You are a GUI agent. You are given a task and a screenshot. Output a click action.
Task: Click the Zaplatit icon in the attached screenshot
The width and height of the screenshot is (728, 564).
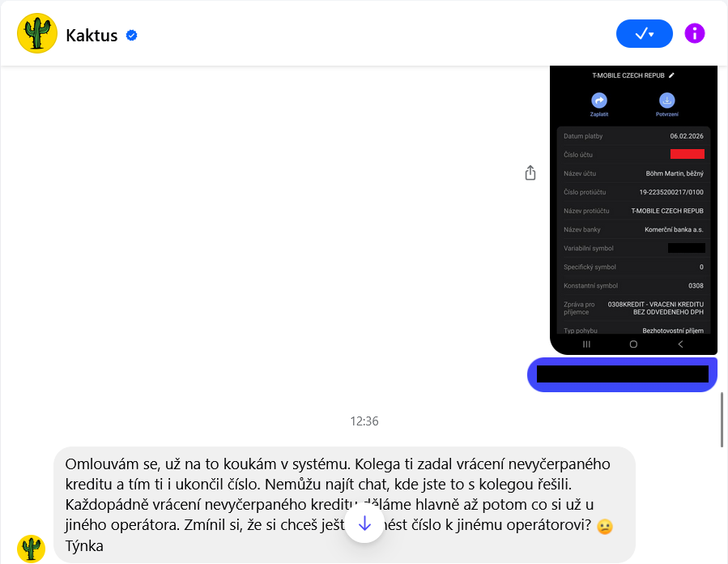[x=599, y=100]
